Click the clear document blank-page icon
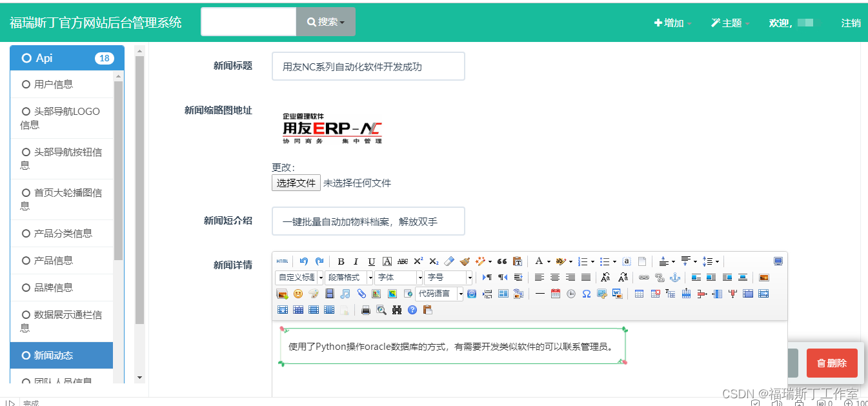This screenshot has height=406, width=868. [x=642, y=261]
